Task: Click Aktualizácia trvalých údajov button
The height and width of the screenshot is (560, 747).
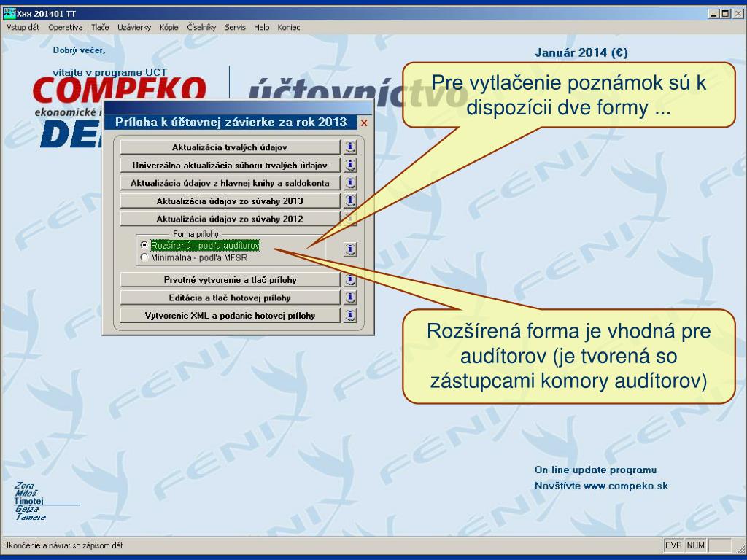Action: click(230, 147)
